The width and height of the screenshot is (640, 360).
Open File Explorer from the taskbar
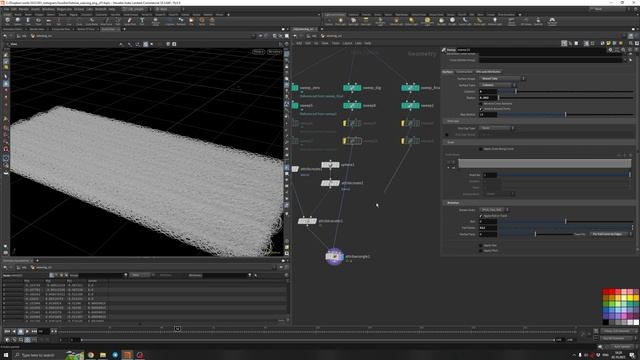(x=103, y=355)
